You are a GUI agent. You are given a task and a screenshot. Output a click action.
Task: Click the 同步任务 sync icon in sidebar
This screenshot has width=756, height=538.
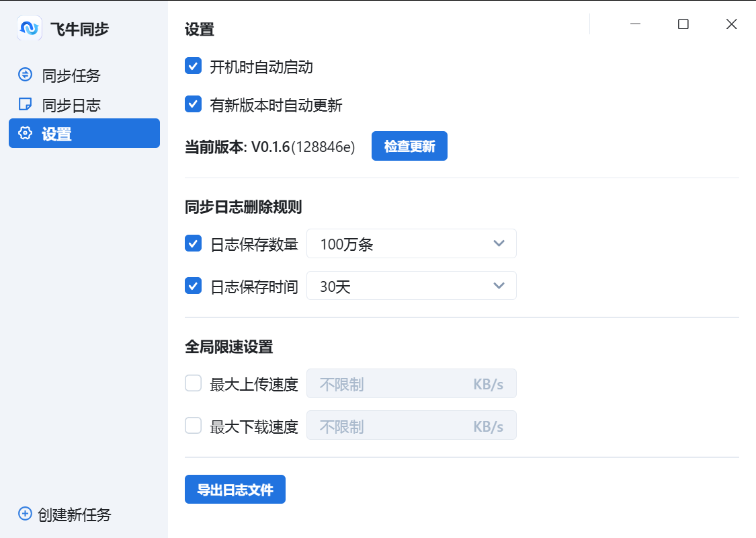point(25,75)
